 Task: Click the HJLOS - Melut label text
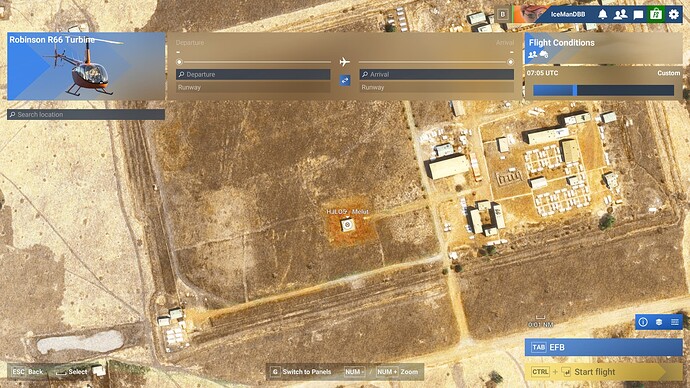point(348,212)
